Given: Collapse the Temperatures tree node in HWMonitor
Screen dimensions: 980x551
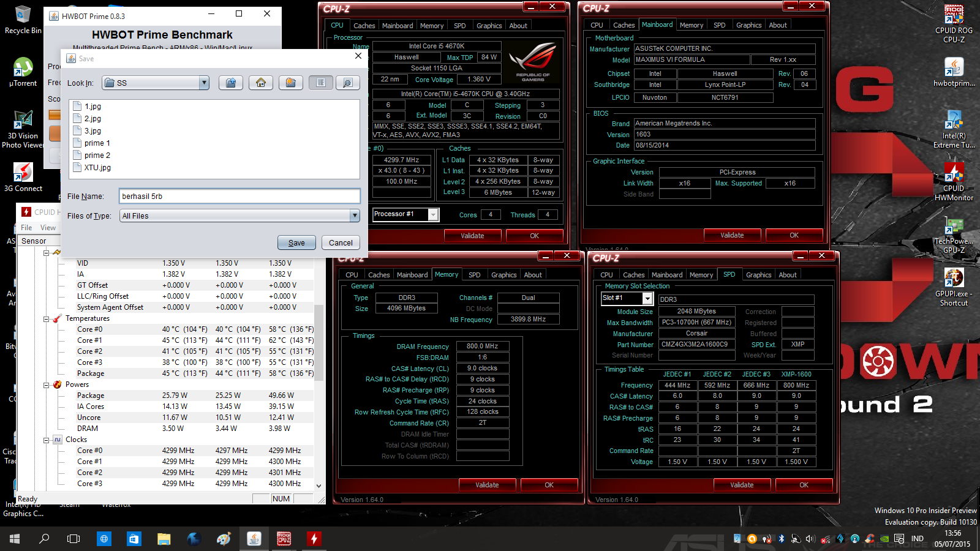Looking at the screenshot, I should point(47,319).
